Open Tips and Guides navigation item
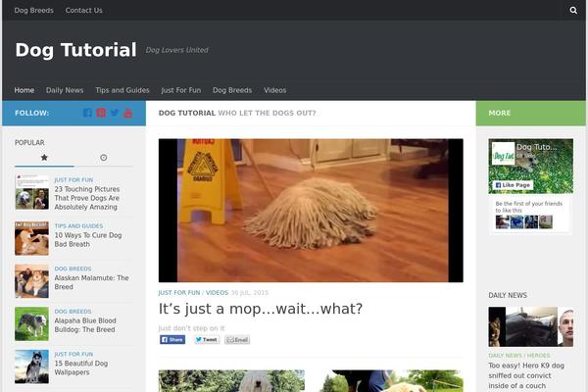 pos(122,90)
